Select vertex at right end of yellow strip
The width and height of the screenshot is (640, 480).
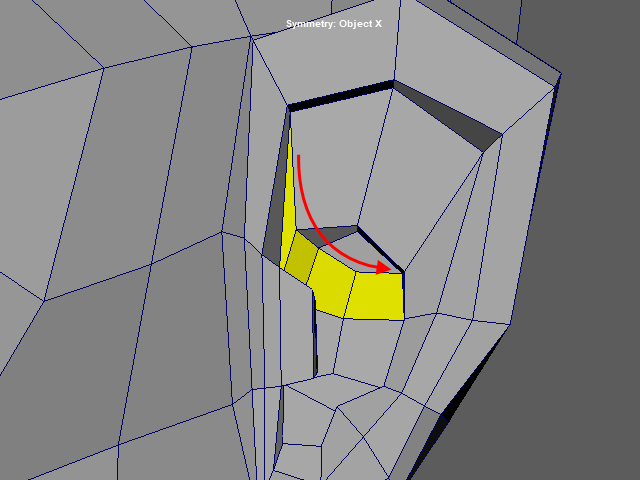pos(403,271)
